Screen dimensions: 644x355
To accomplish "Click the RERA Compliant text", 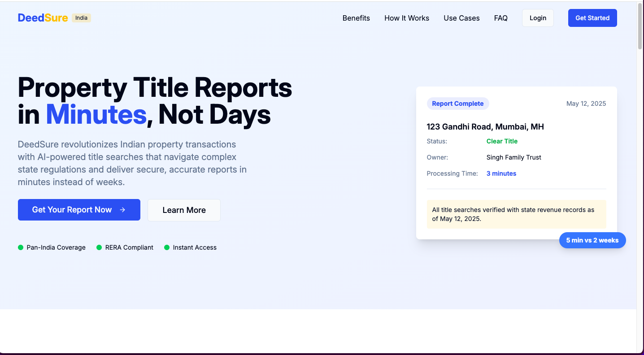I will tap(129, 247).
